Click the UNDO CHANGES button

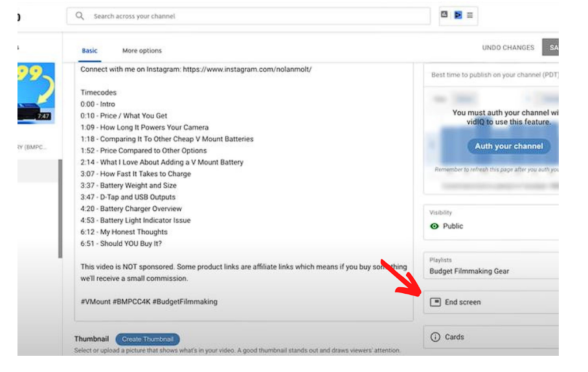pos(508,48)
